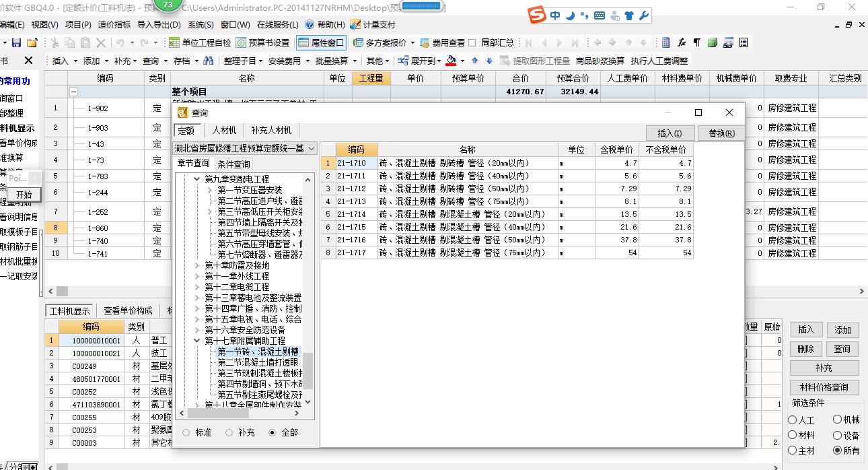Click the 删除 button in bottom panel
The width and height of the screenshot is (868, 470).
coord(806,349)
